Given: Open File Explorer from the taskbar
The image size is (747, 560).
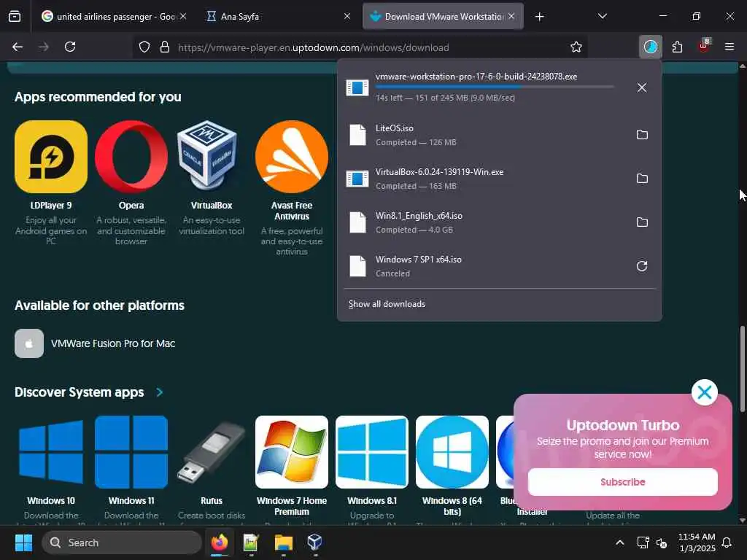Looking at the screenshot, I should 284,542.
